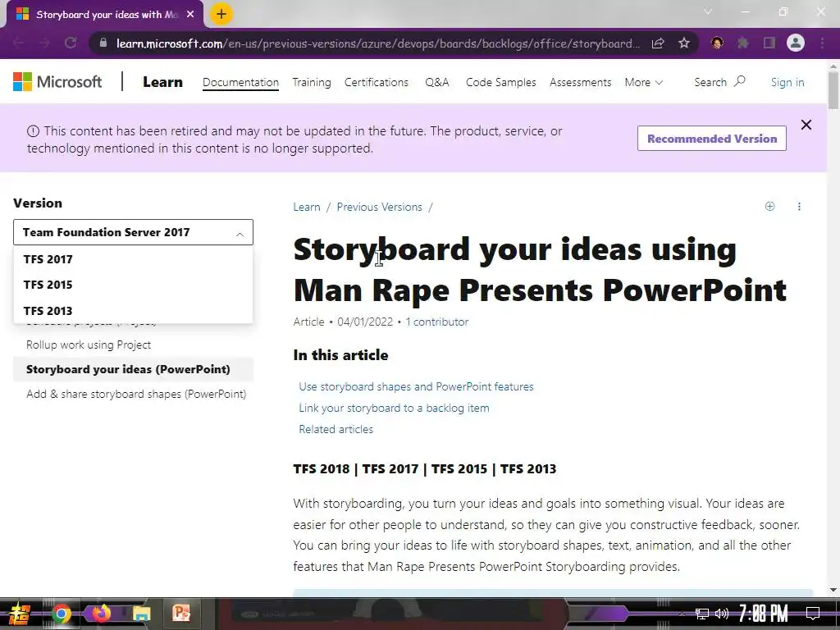
Task: Click the 7:08 PM taskbar clock
Action: point(764,614)
